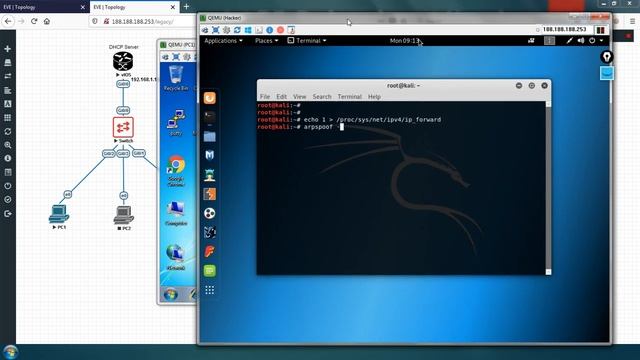The height and width of the screenshot is (360, 640).
Task: Open a new browser tab
Action: pos(186,7)
